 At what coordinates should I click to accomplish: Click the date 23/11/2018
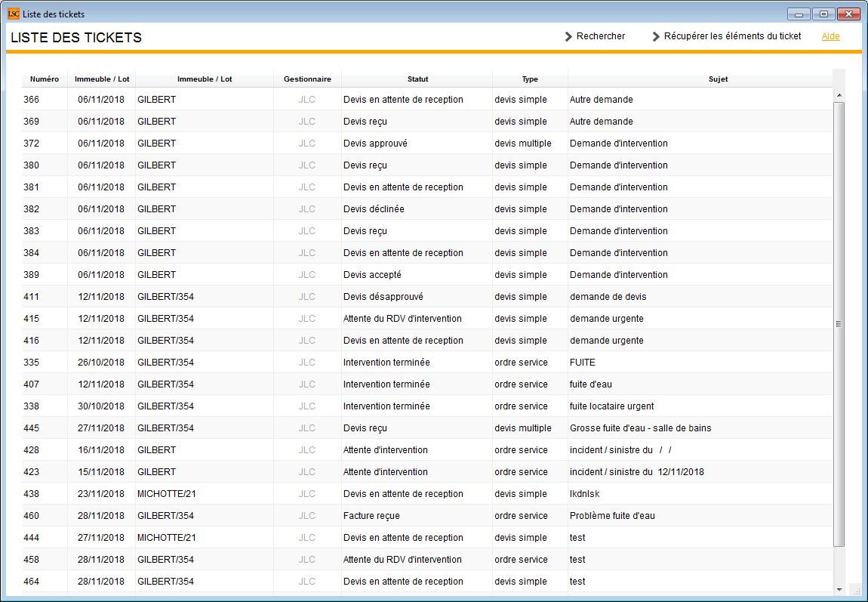click(100, 494)
